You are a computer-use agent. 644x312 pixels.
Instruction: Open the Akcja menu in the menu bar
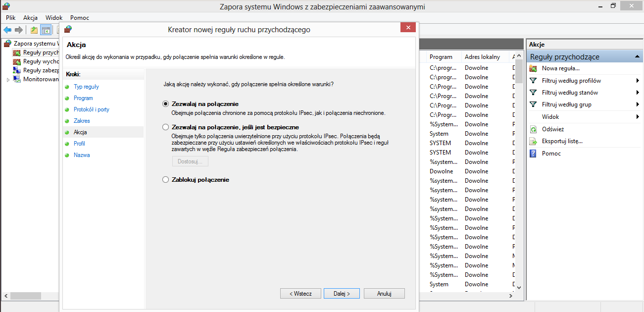[30, 18]
